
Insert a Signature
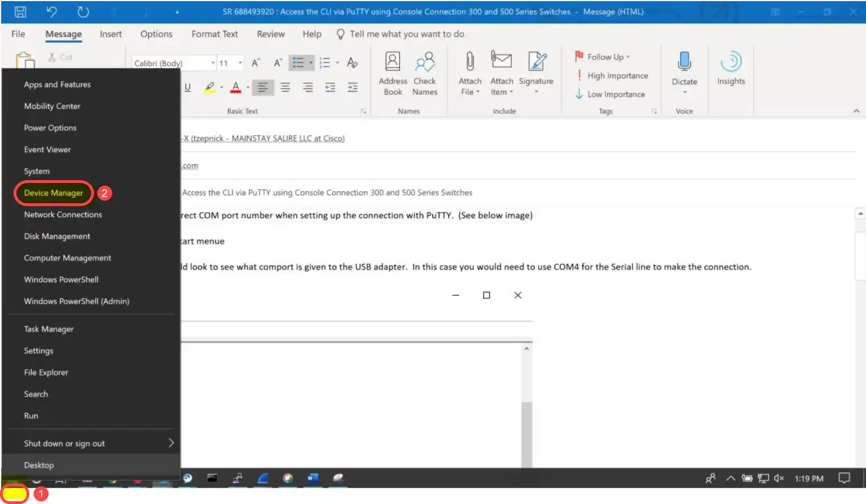point(536,74)
